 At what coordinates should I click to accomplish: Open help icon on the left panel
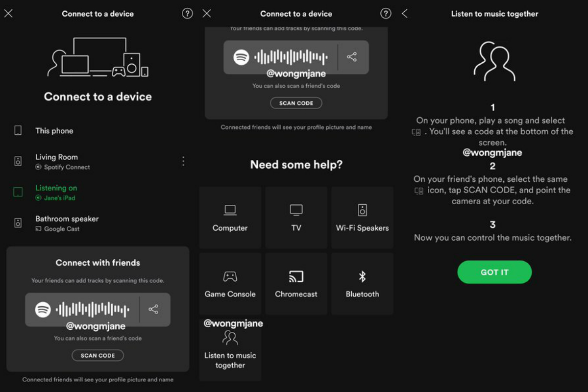click(187, 14)
